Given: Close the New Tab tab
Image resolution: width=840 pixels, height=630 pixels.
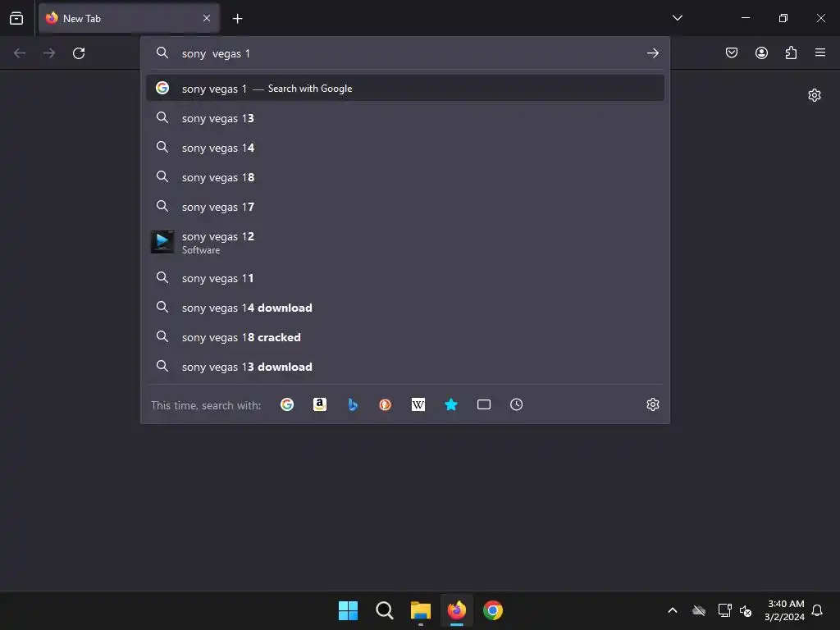Looking at the screenshot, I should pyautogui.click(x=207, y=18).
